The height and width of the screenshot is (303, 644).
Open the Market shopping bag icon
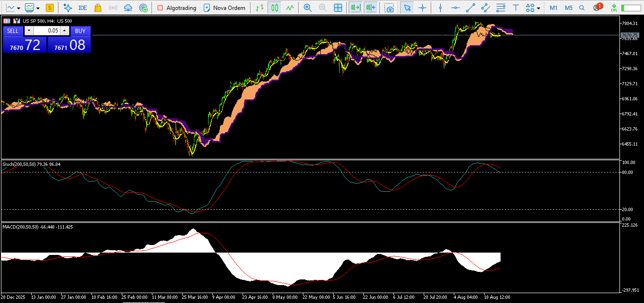click(98, 8)
